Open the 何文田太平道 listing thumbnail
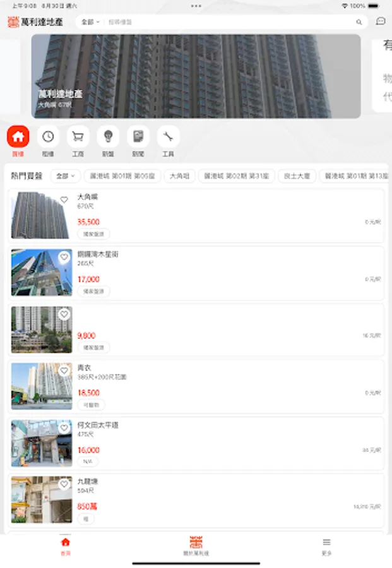Viewport: 392px width, 568px height. coord(42,443)
